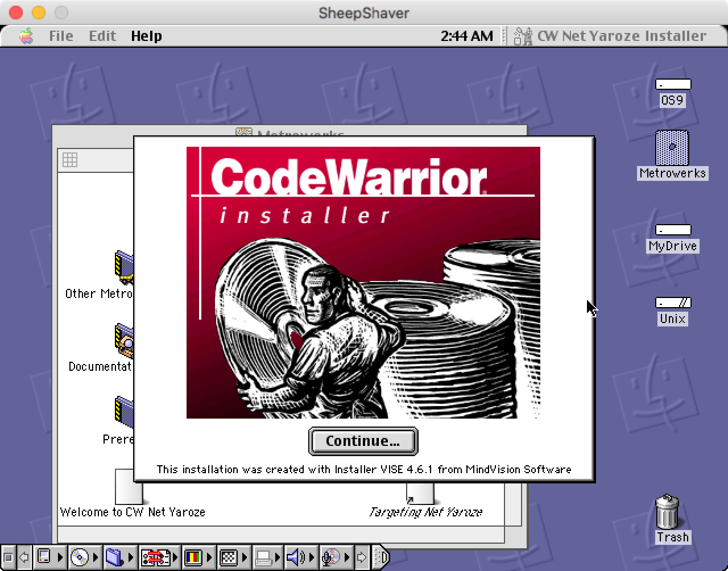Click control strip scroll-right arrow
This screenshot has width=728, height=571.
(362, 557)
